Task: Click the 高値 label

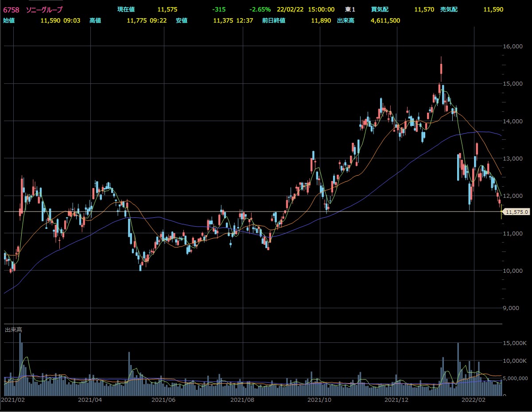Action: (95, 20)
